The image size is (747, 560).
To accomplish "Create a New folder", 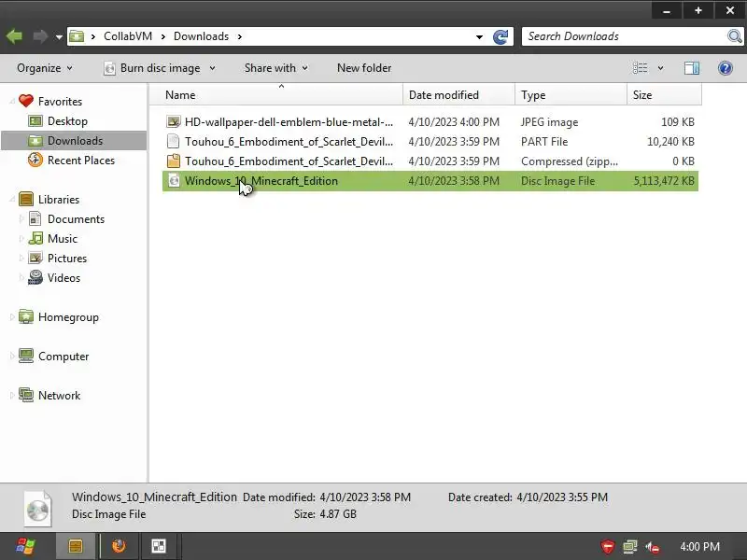I will 364,68.
